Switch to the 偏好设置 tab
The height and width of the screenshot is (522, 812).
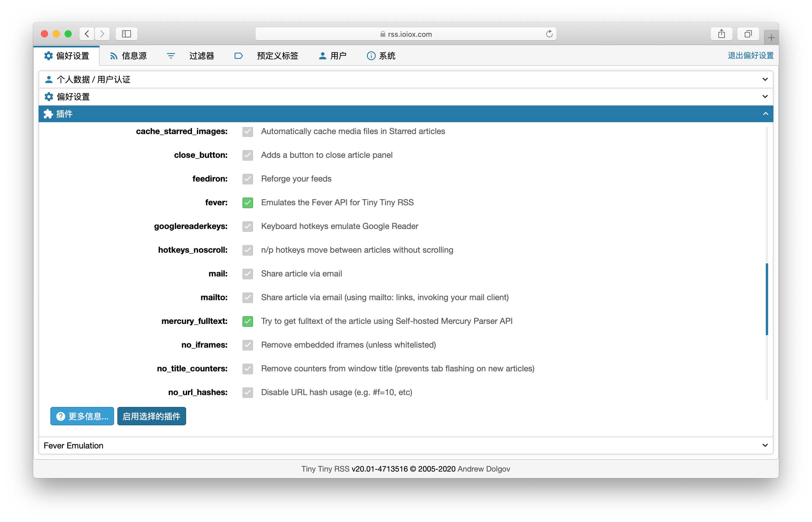pos(66,55)
